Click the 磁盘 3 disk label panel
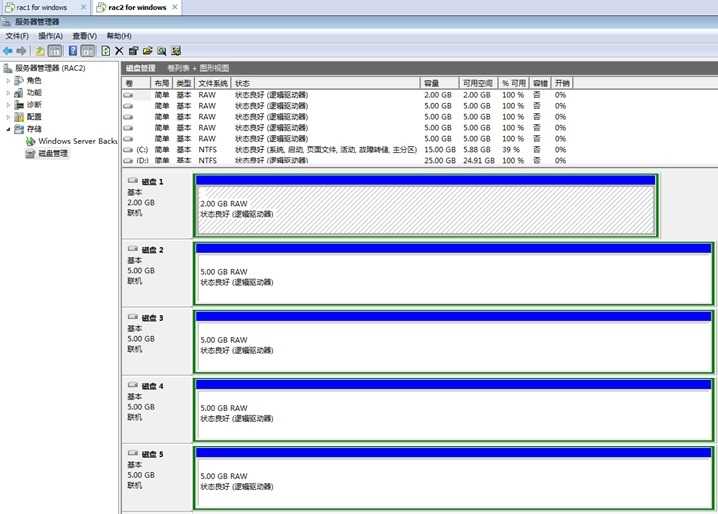The width and height of the screenshot is (718, 514). [x=158, y=341]
